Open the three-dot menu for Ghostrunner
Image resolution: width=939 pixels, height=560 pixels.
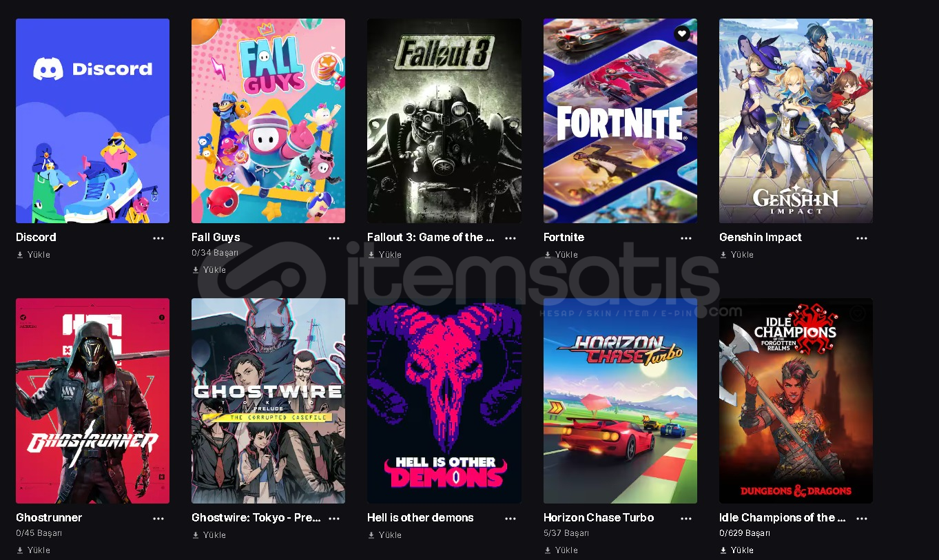(x=158, y=519)
